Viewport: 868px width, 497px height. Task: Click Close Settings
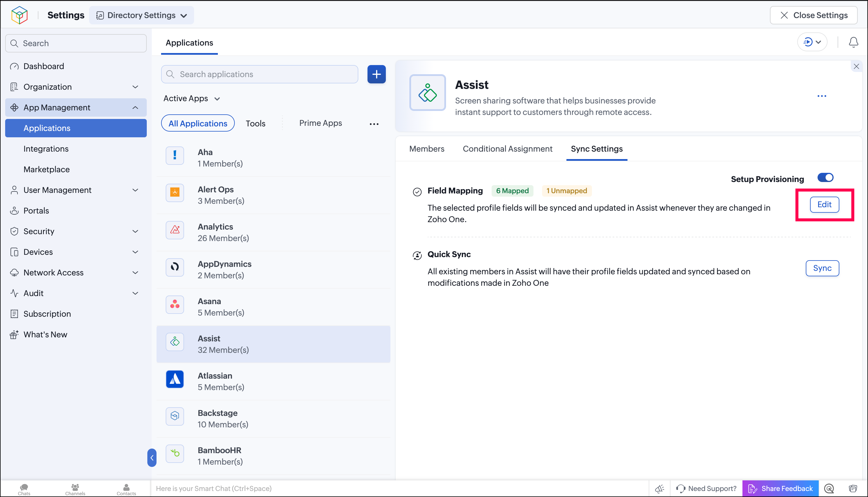click(813, 15)
